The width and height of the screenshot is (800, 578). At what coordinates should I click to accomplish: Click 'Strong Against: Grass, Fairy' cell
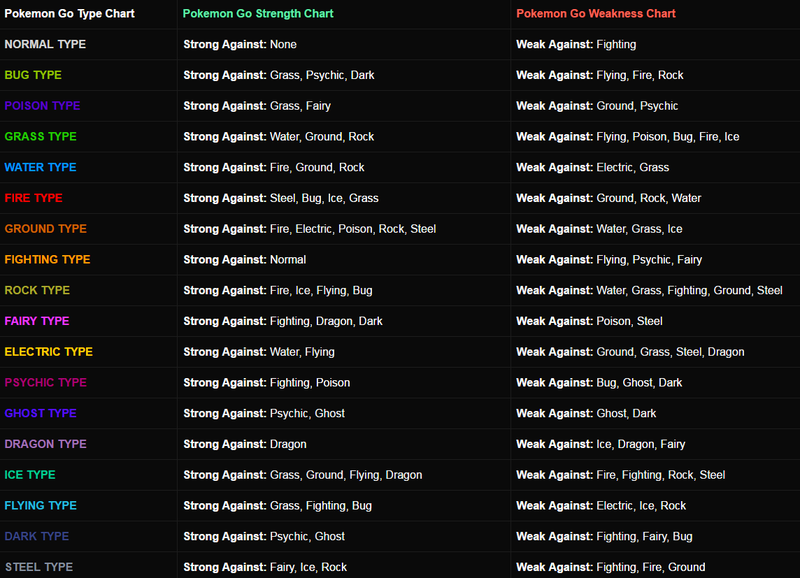(257, 106)
